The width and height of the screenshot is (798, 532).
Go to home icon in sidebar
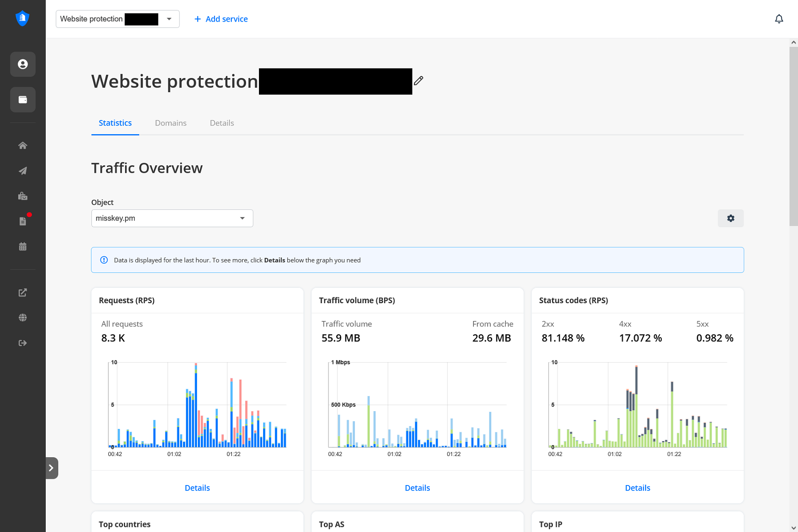pos(23,145)
